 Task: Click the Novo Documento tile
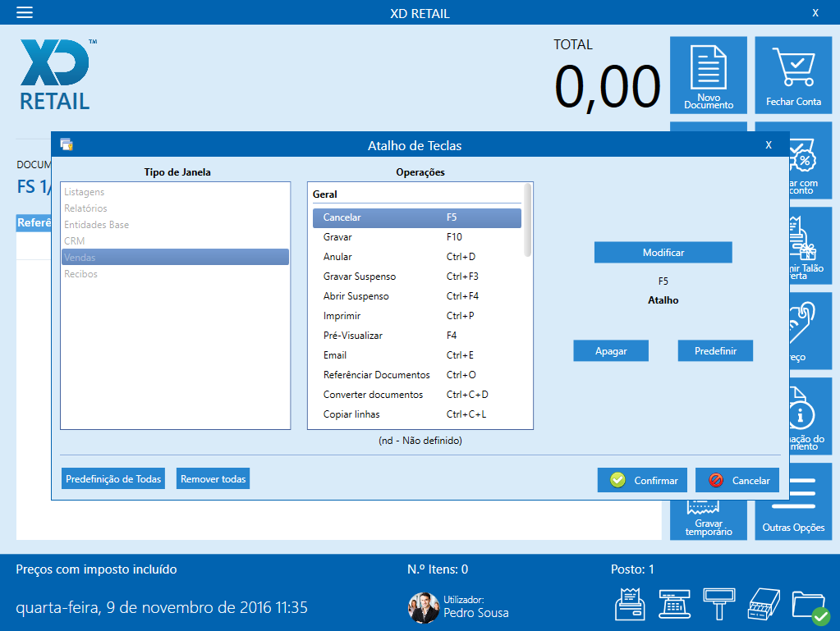[x=709, y=75]
